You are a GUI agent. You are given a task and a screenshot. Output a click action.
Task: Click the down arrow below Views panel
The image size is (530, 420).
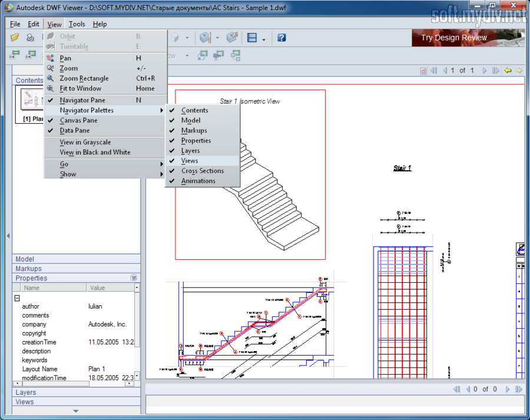point(76,411)
